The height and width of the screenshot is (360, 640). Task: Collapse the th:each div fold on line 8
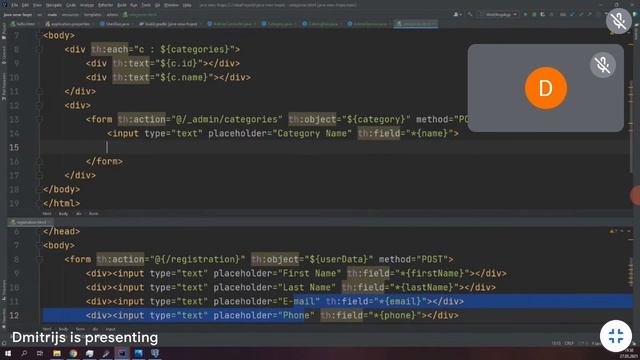point(40,49)
